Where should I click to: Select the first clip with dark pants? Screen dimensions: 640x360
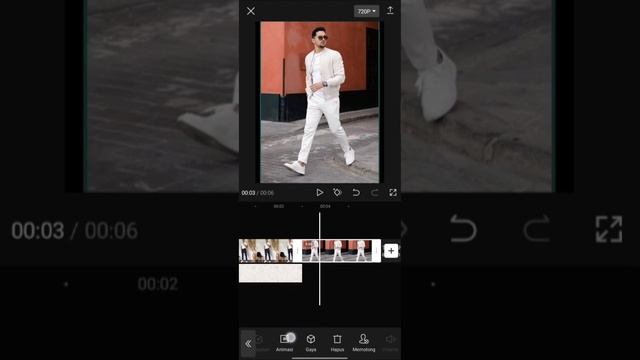click(266, 251)
